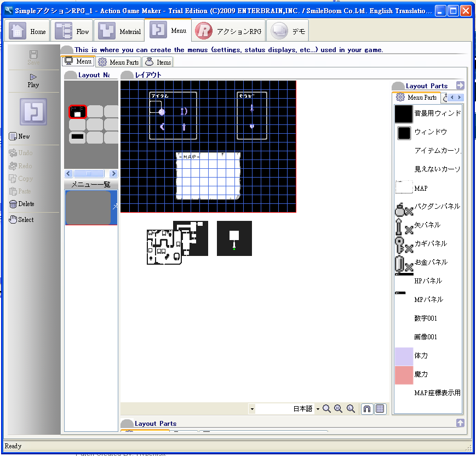
Task: Select the MAP part in list
Action: click(428, 188)
